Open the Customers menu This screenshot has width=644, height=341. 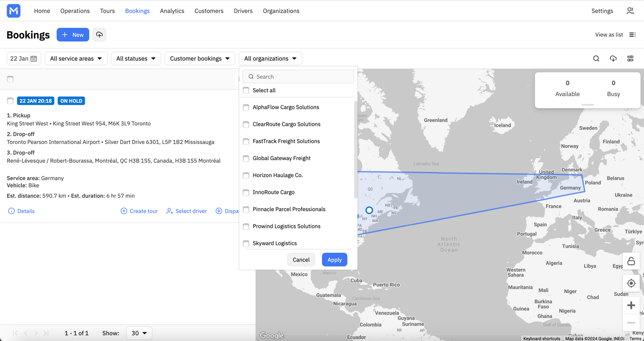point(209,11)
